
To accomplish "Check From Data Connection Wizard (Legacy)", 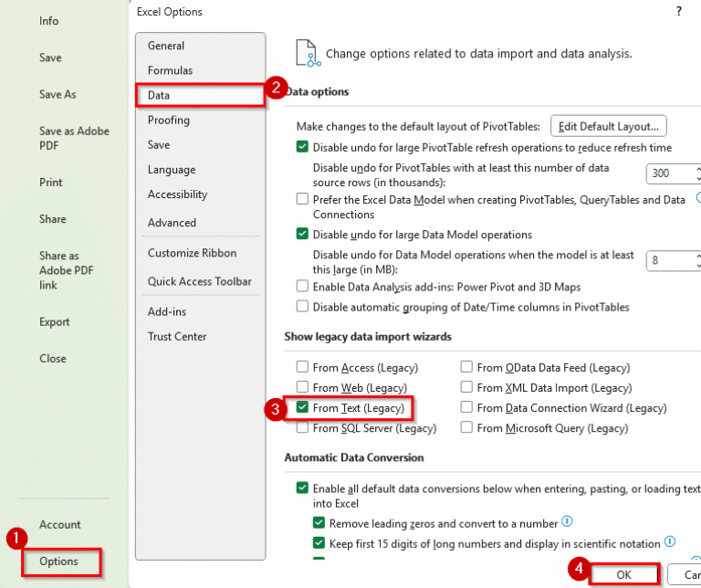I will 466,407.
